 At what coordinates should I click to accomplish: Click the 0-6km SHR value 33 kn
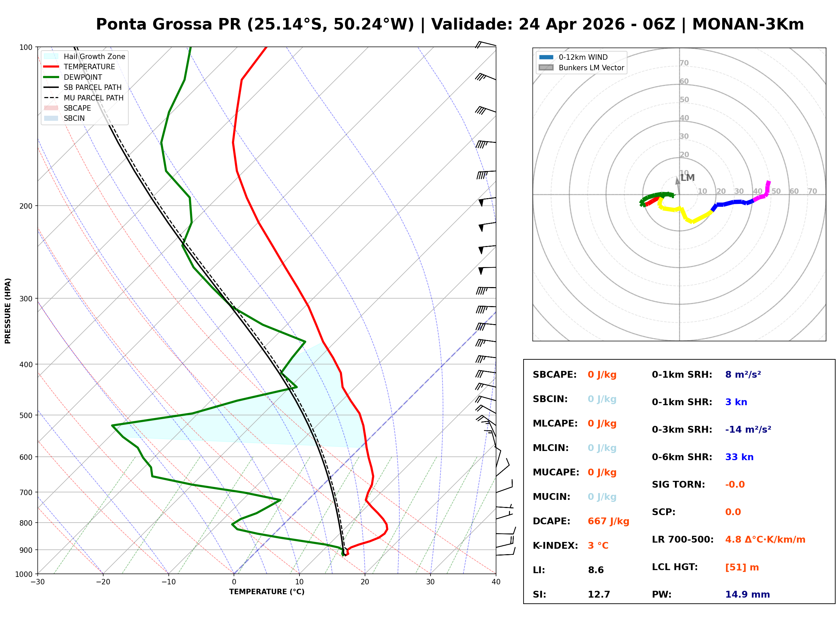739,457
